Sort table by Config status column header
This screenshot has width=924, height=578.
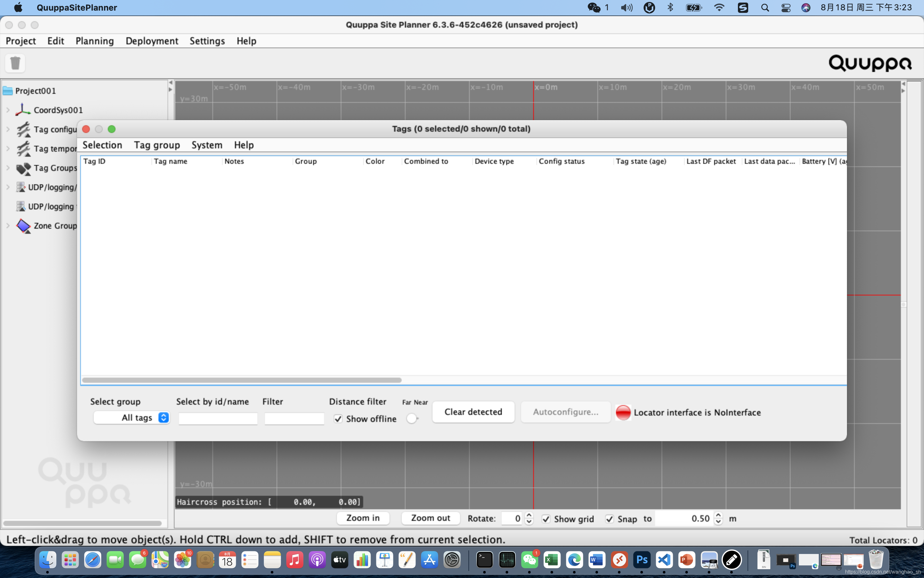point(575,161)
